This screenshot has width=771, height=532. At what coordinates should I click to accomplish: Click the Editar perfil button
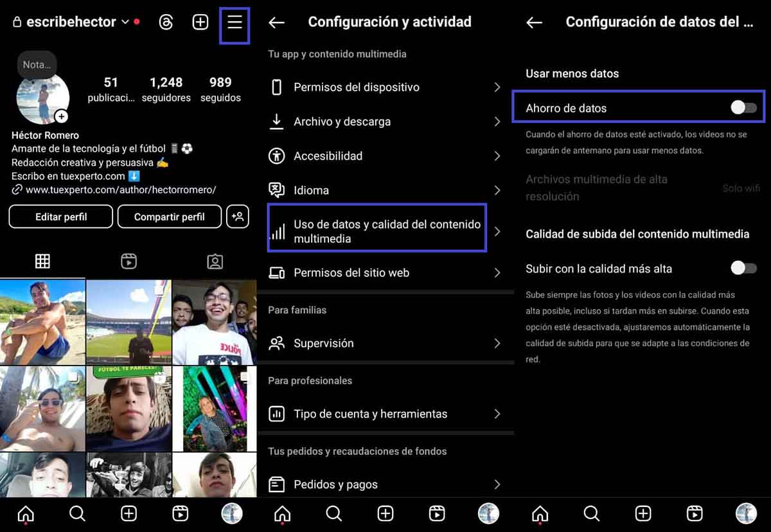tap(61, 217)
